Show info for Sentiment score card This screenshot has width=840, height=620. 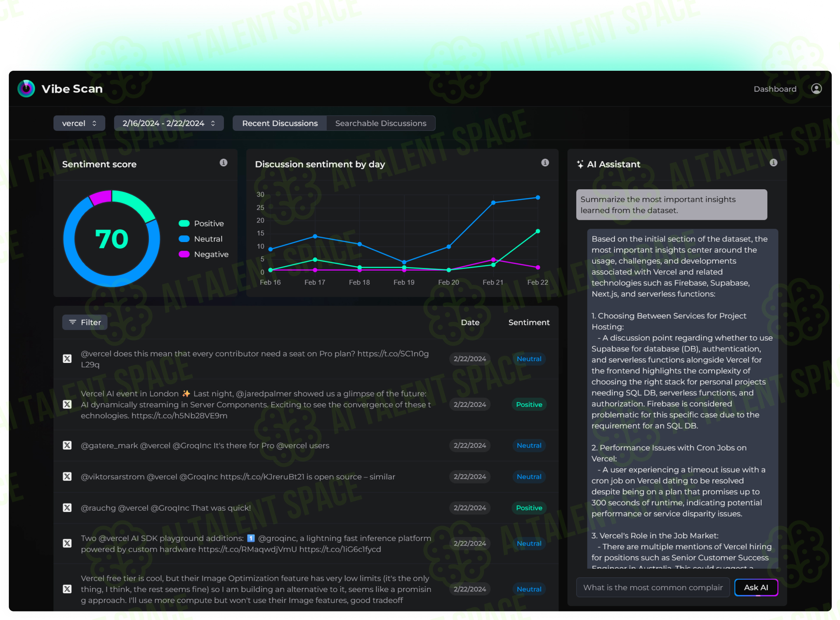[x=224, y=162]
